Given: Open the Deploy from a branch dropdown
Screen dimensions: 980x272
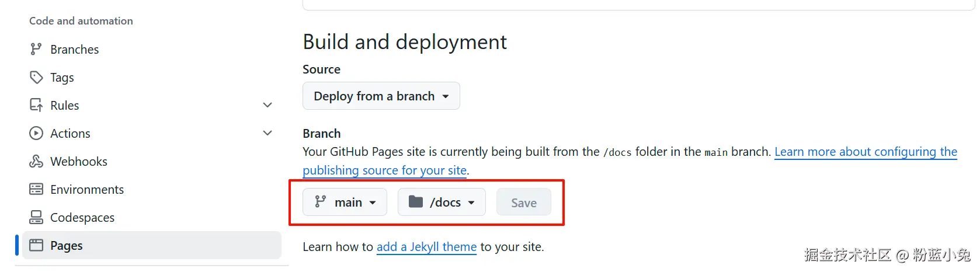Looking at the screenshot, I should [381, 96].
